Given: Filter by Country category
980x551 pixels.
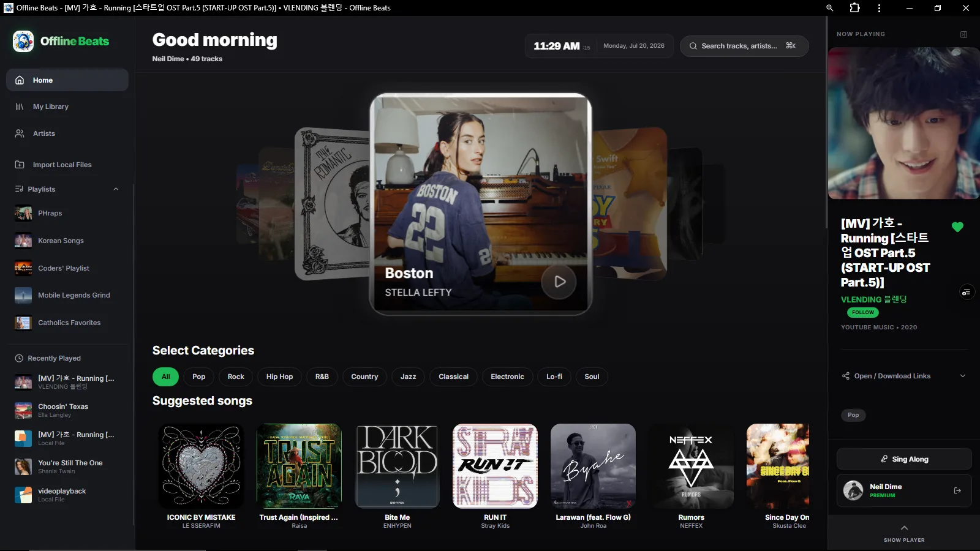Looking at the screenshot, I should pyautogui.click(x=364, y=377).
